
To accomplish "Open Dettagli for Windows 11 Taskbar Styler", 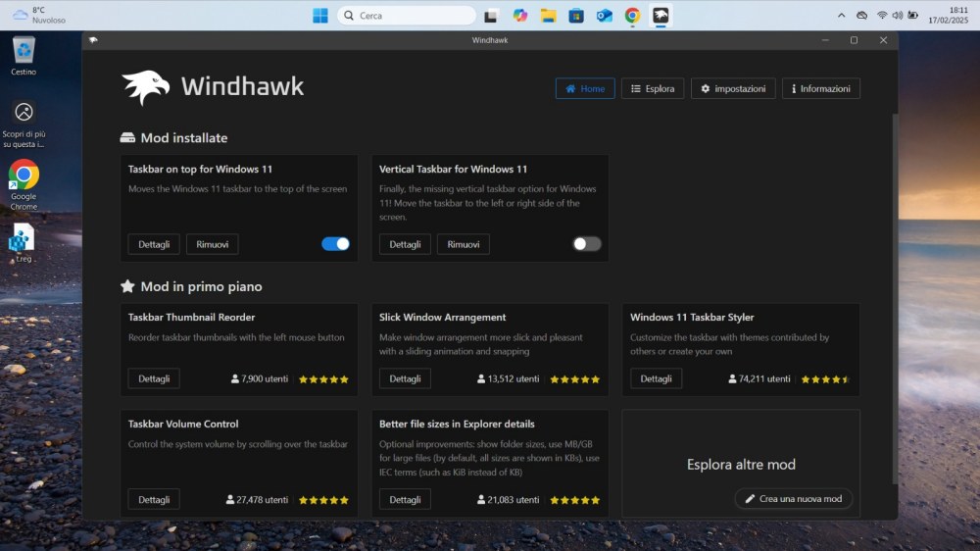I will click(x=656, y=378).
